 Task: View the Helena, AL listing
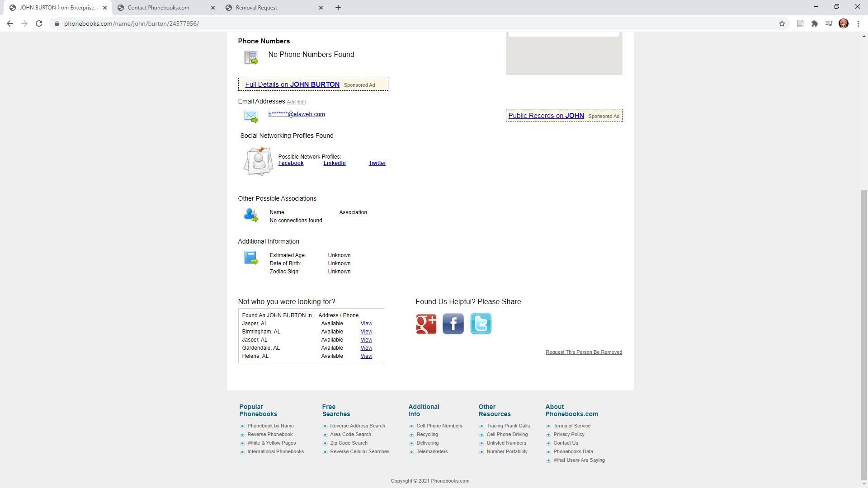coord(366,356)
